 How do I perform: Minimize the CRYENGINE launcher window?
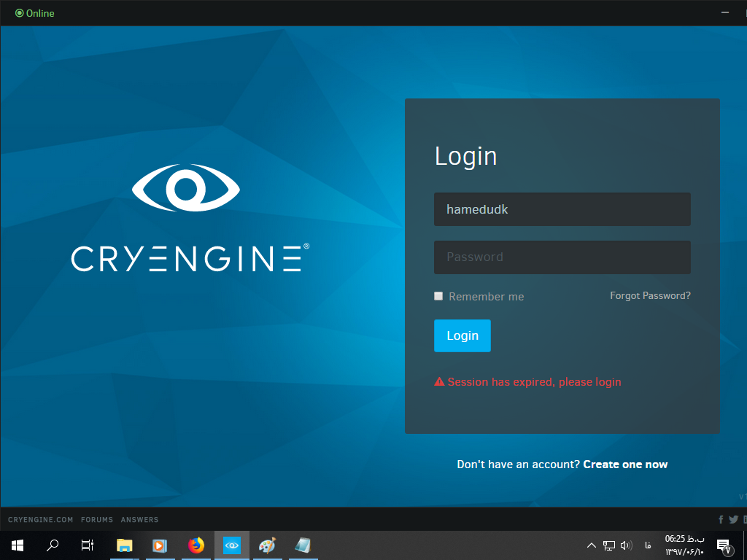pos(725,13)
